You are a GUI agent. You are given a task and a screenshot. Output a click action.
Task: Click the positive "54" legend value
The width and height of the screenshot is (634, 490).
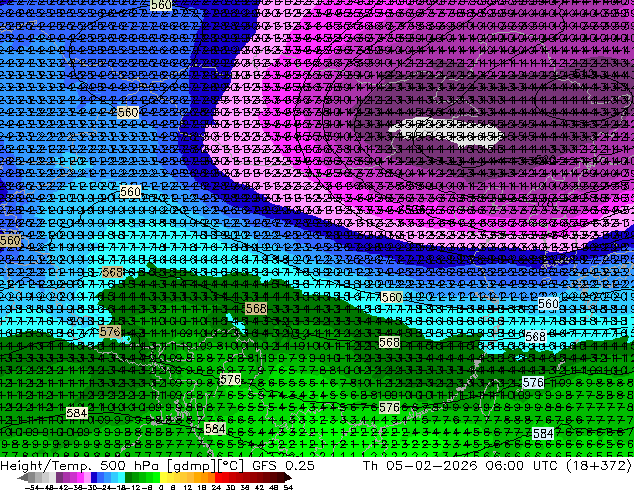coord(288,487)
